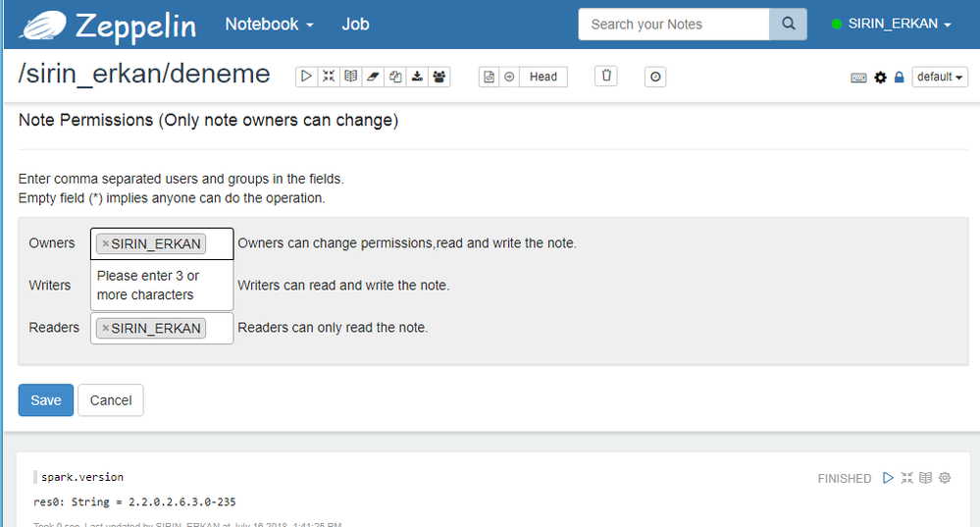
Task: Cancel permission changes
Action: click(x=111, y=400)
